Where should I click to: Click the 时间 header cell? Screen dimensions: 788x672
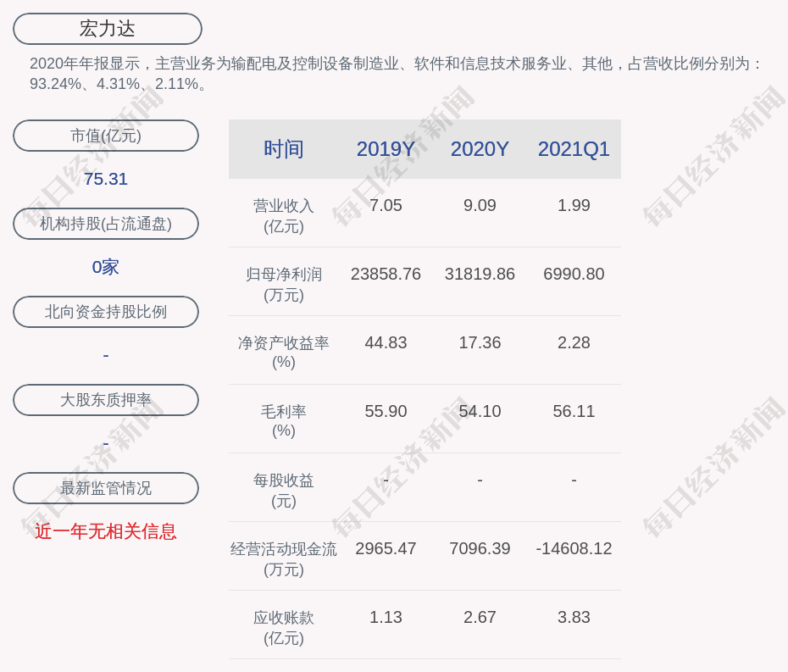coord(284,149)
